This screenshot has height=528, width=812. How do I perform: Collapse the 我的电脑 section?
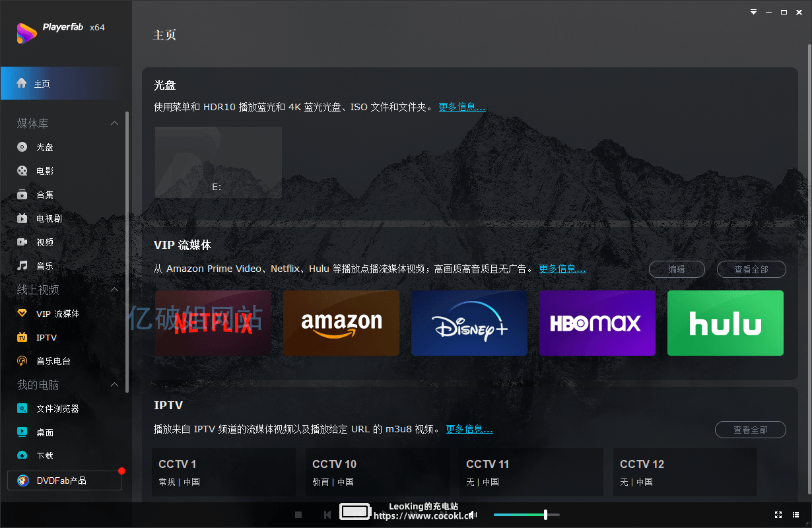click(x=114, y=385)
